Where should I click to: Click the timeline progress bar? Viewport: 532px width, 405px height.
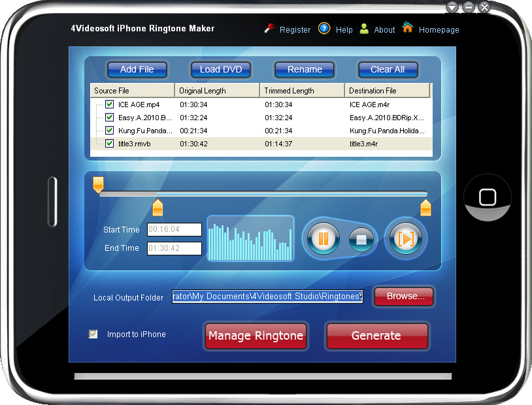[263, 194]
